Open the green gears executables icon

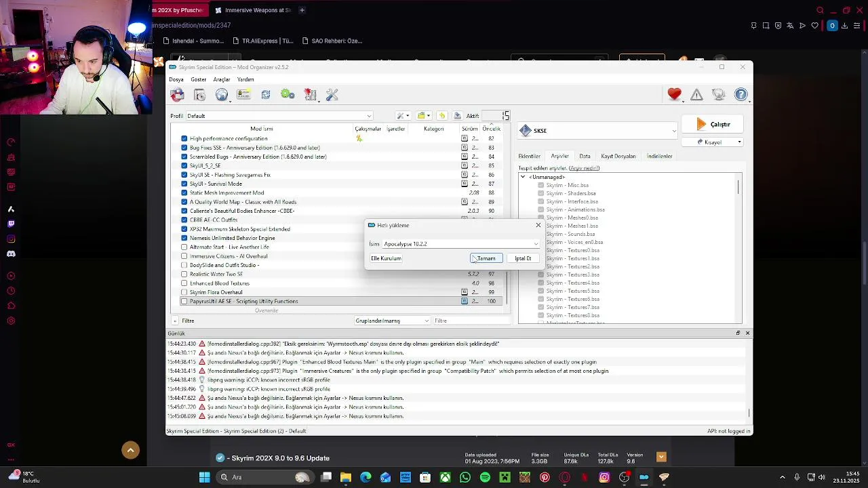(288, 95)
